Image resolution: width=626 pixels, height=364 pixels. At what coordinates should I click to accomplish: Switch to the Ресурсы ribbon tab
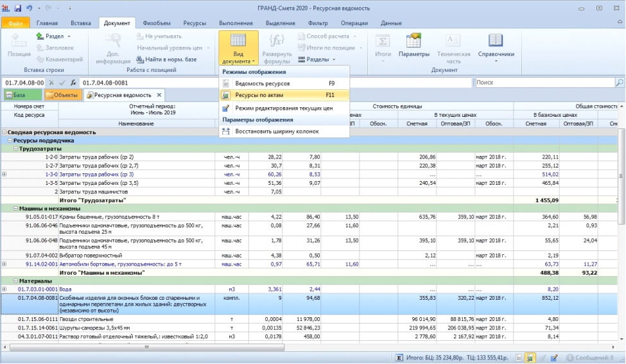195,23
